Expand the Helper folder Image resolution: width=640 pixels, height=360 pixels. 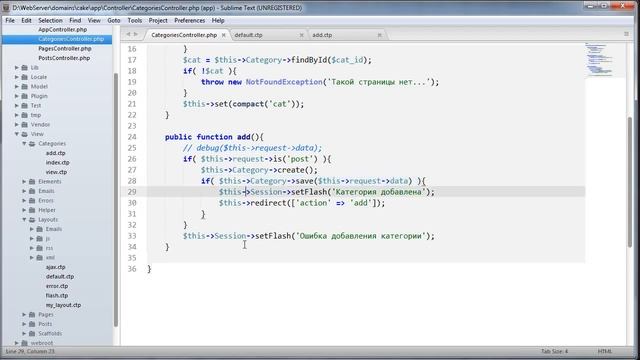24,210
